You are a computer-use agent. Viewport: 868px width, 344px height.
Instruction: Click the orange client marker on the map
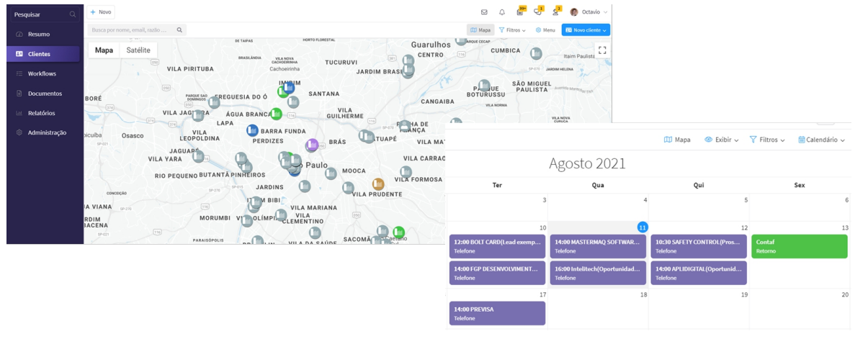(x=378, y=184)
